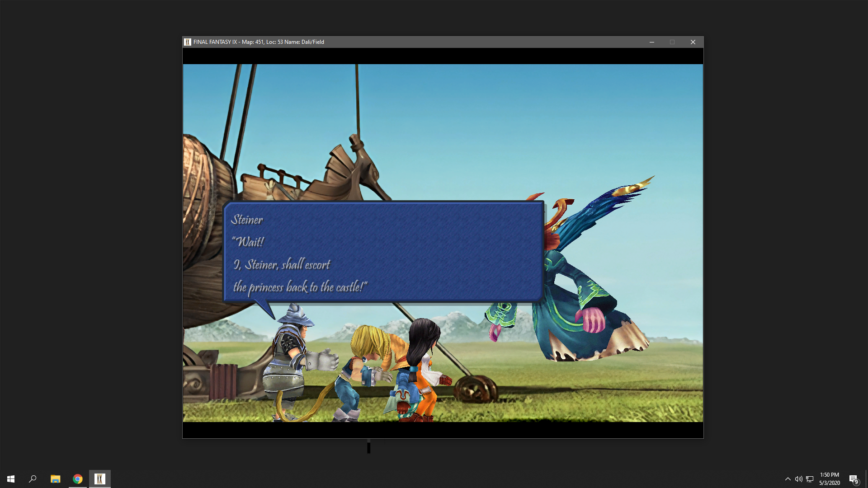Click the dialogue line '"Wait!'

[248, 242]
